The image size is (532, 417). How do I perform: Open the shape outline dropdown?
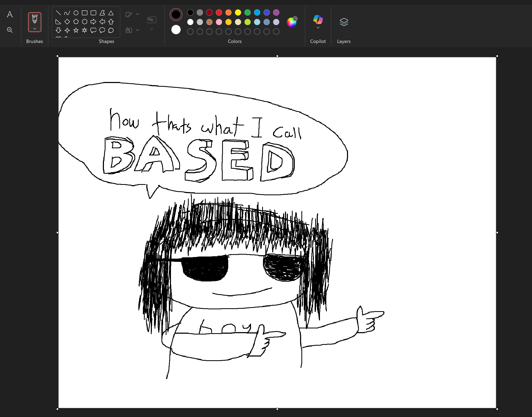tap(138, 14)
